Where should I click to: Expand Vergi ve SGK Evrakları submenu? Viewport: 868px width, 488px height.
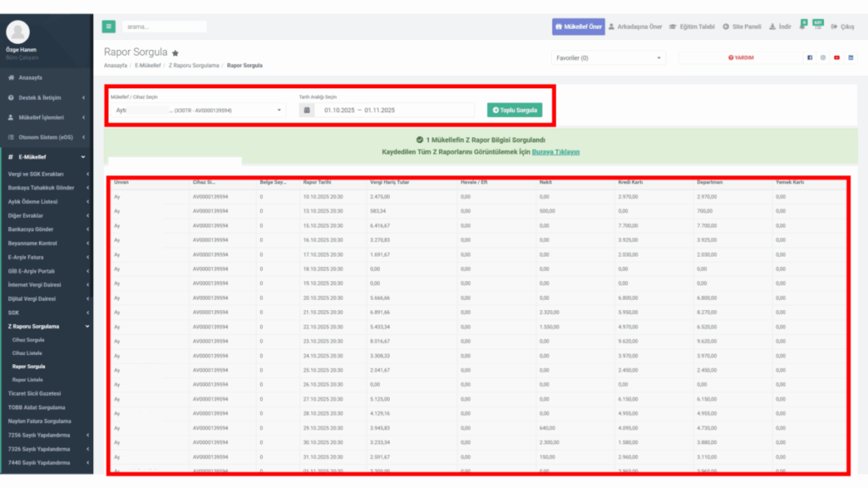47,175
